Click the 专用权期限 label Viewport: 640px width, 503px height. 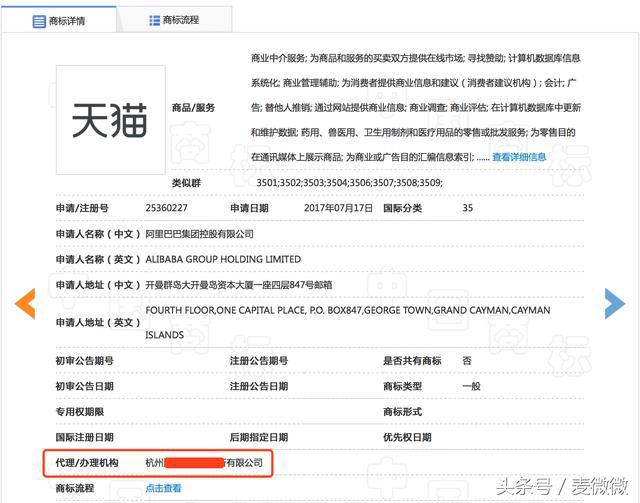pos(80,412)
